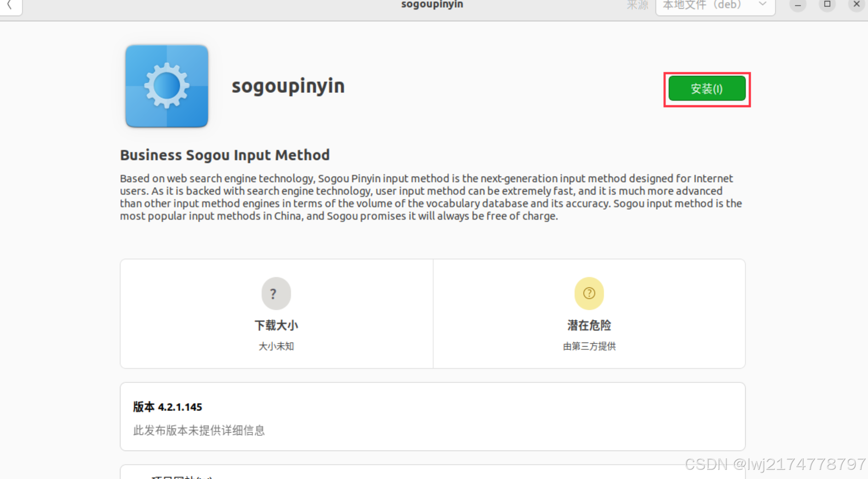
Task: Open the 版本 4.2.1.145 version details row
Action: click(x=433, y=416)
